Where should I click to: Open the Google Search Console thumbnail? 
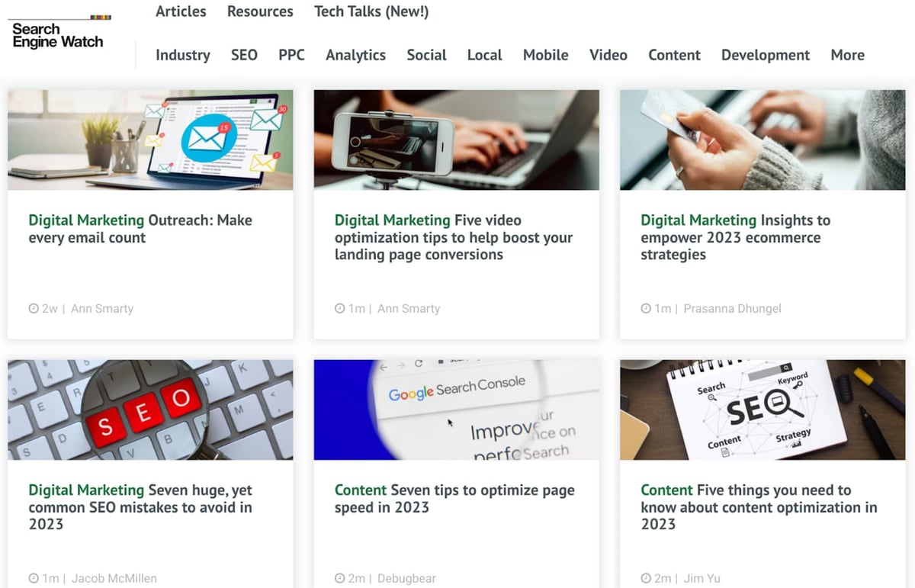tap(457, 410)
